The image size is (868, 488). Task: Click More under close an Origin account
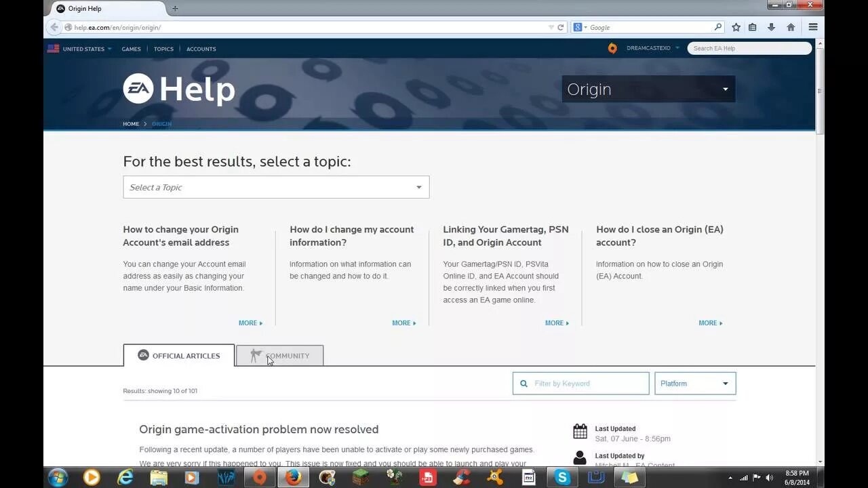pos(711,323)
